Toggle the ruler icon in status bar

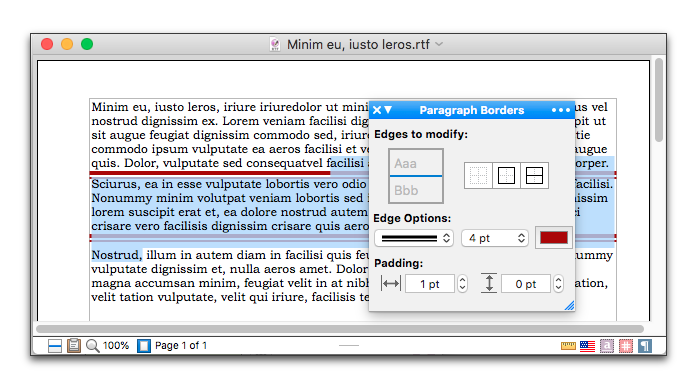[568, 346]
